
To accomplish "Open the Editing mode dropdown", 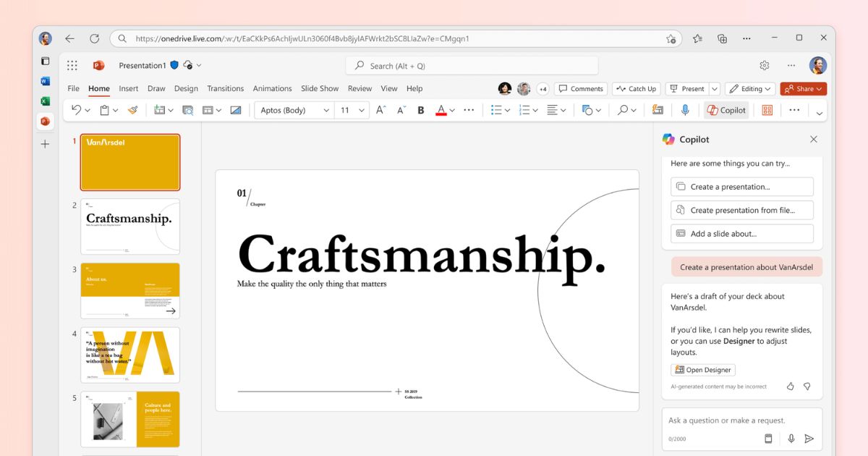I will [x=750, y=89].
